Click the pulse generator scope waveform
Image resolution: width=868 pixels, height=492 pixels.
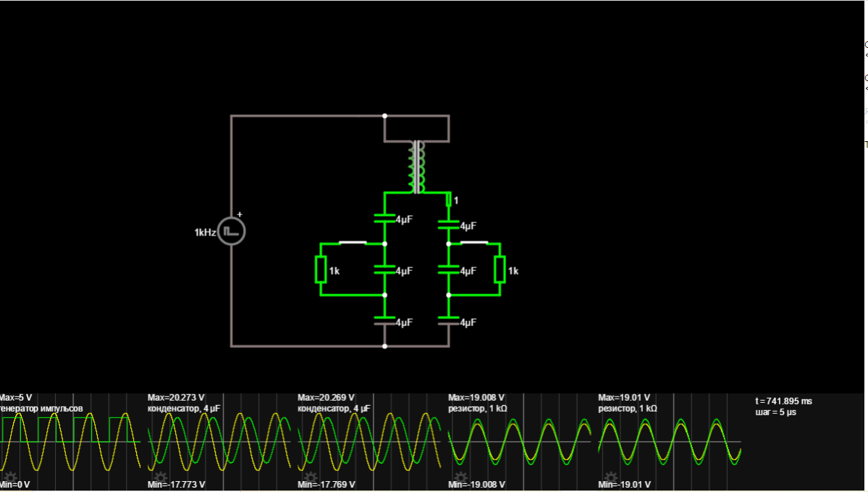coord(71,442)
